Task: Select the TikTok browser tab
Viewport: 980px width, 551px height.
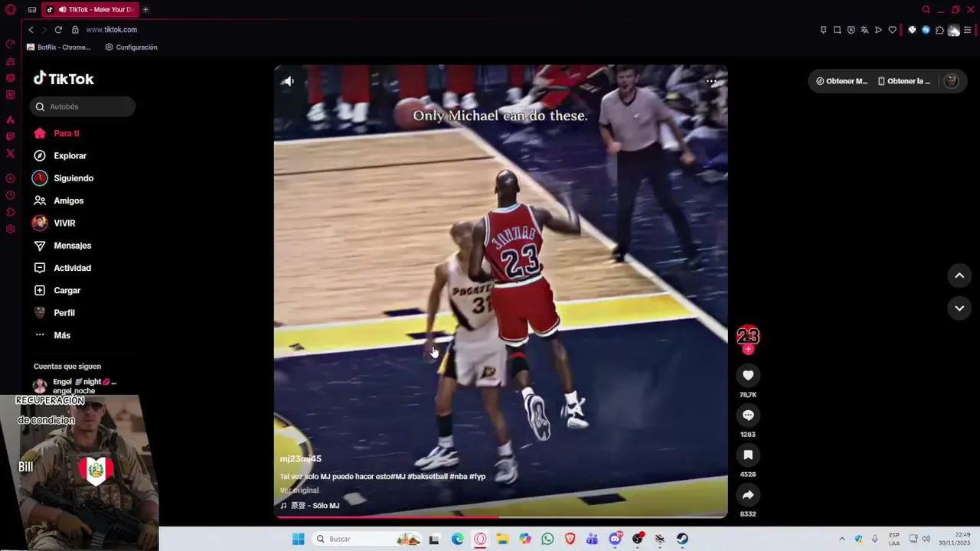Action: tap(90, 10)
